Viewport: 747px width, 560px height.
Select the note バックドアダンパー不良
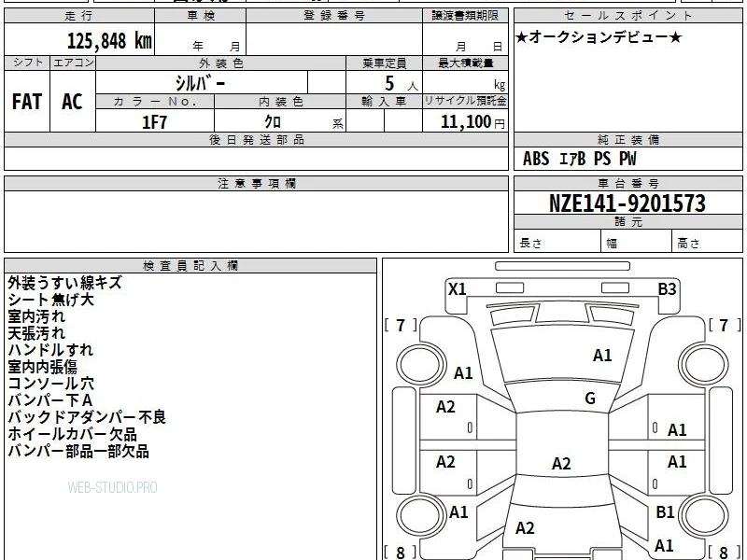click(87, 417)
